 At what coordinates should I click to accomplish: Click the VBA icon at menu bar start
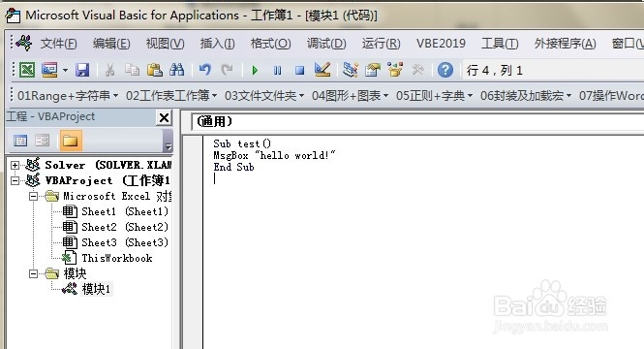(x=24, y=44)
